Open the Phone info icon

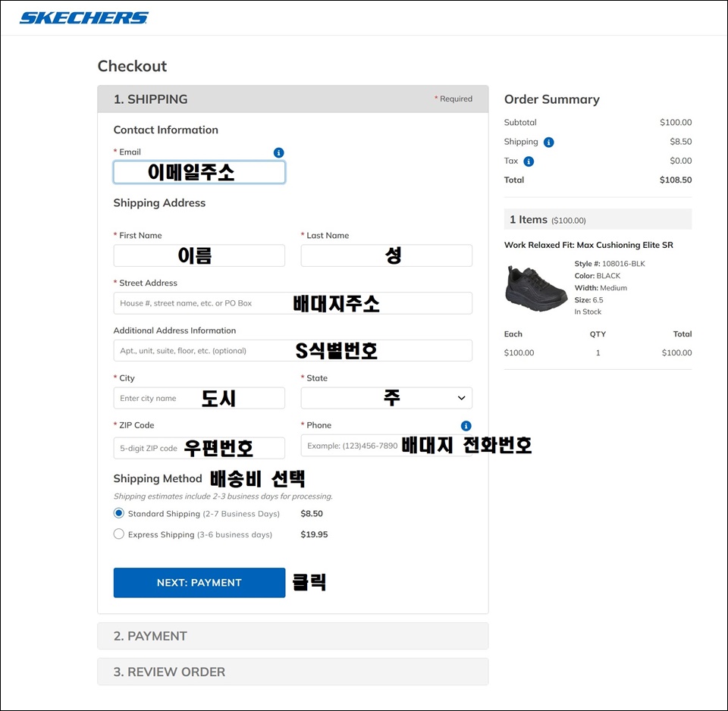pyautogui.click(x=466, y=425)
